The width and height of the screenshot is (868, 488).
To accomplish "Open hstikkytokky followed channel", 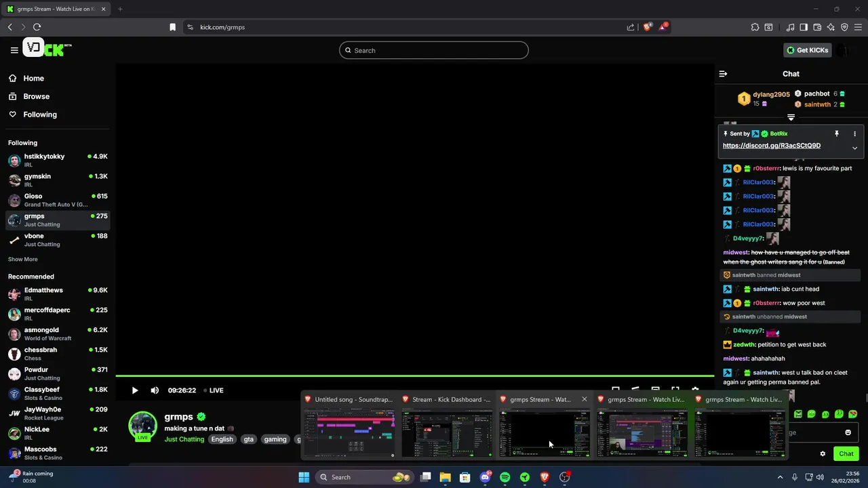I will (x=58, y=160).
